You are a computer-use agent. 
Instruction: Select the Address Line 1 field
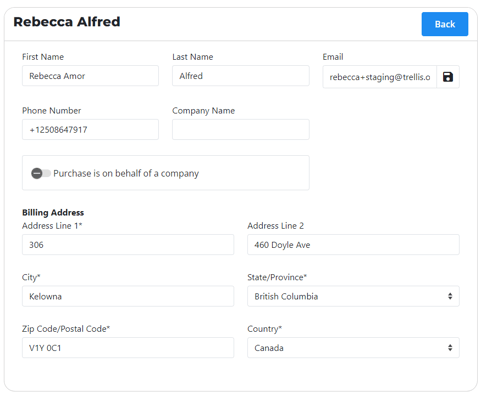click(x=128, y=245)
